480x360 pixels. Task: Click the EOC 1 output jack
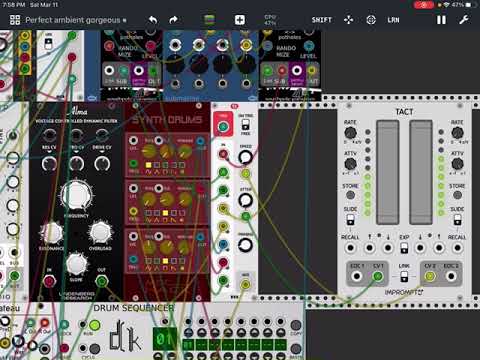[357, 276]
